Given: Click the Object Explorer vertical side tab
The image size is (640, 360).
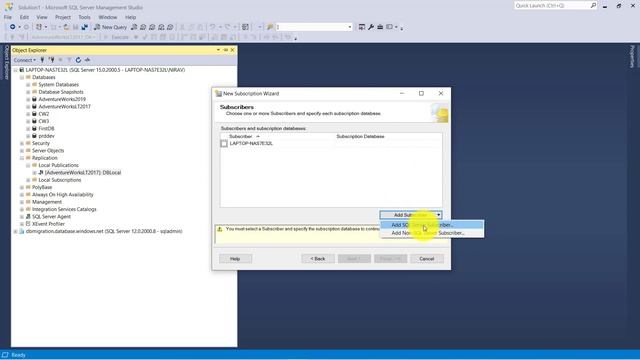Looking at the screenshot, I should pyautogui.click(x=7, y=62).
